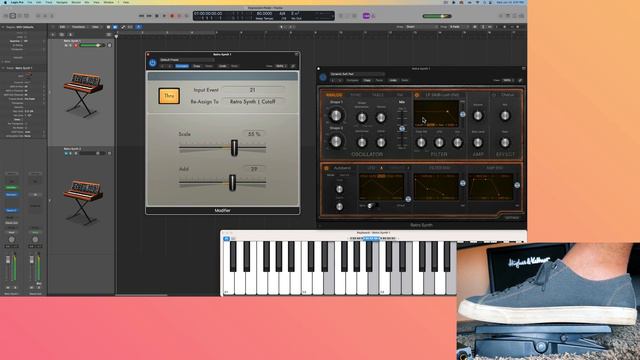The width and height of the screenshot is (640, 360).
Task: Toggle the Inspector button in control bar
Action: point(13,16)
